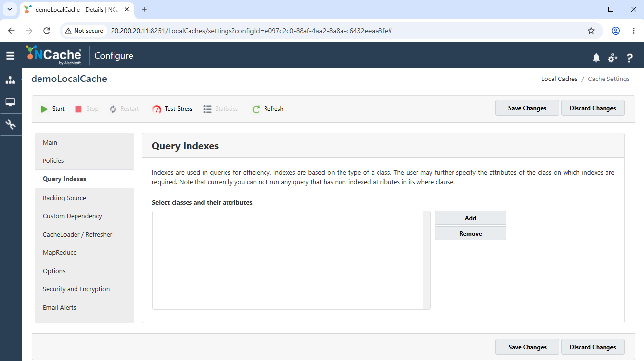
Task: Click the demoLocalCache page title
Action: (69, 79)
